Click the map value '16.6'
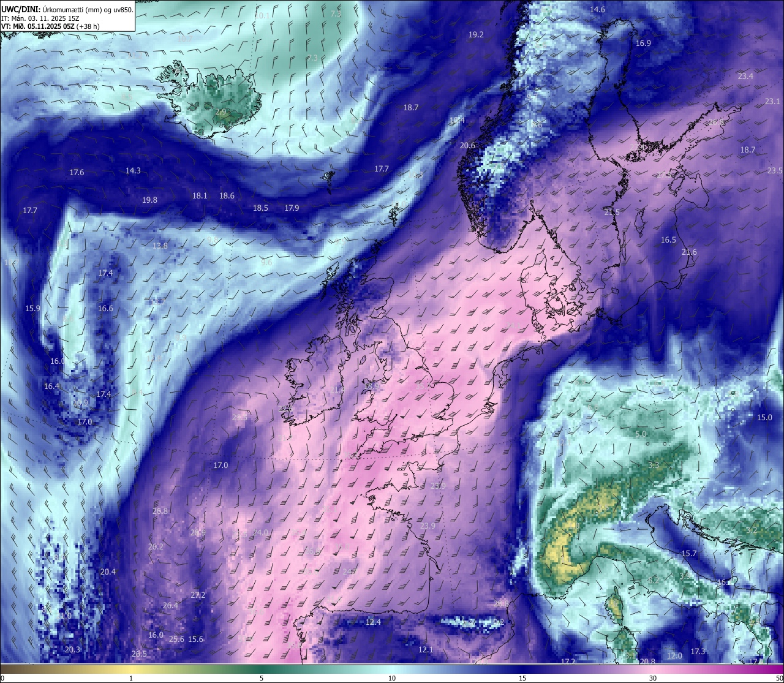Image resolution: width=784 pixels, height=683 pixels. 105,309
